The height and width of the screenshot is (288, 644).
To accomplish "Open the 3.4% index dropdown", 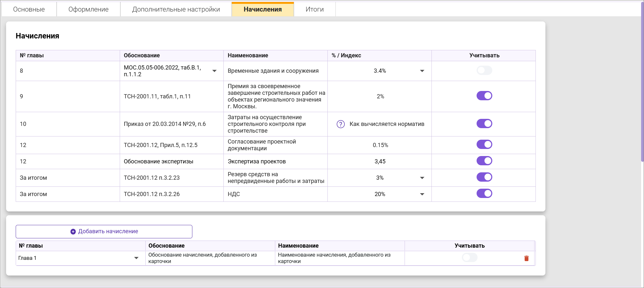I will tap(422, 71).
